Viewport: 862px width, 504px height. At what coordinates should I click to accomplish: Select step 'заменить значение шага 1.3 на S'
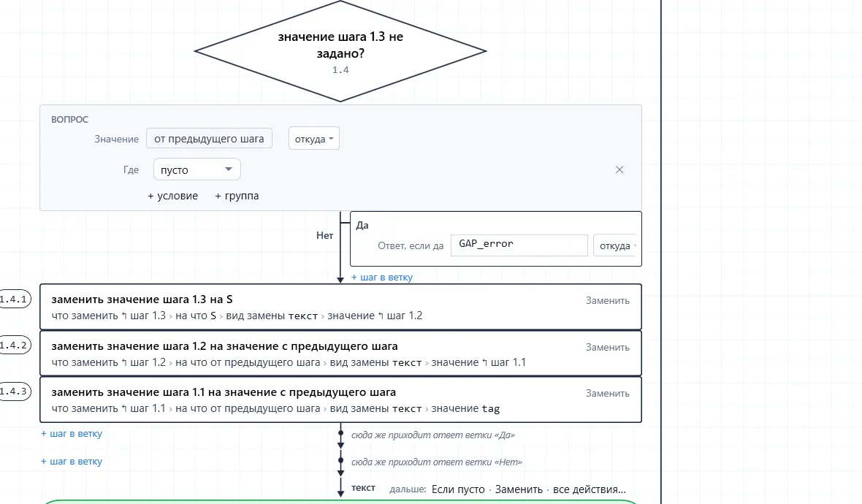(x=340, y=308)
